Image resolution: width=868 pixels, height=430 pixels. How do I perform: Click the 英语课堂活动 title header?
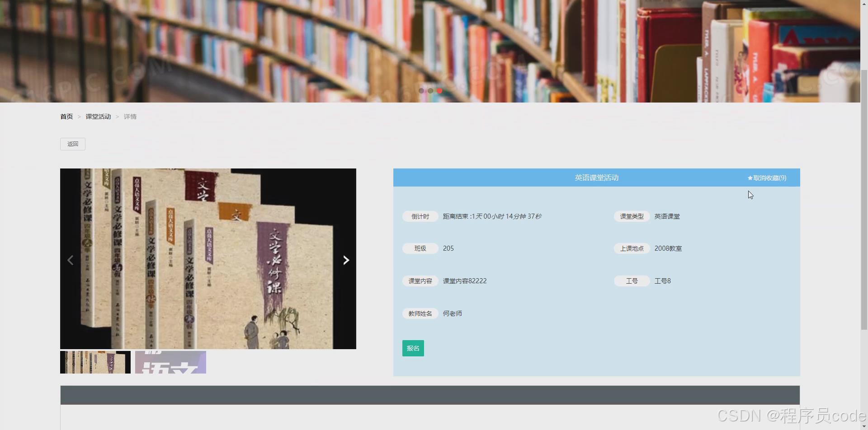click(597, 178)
